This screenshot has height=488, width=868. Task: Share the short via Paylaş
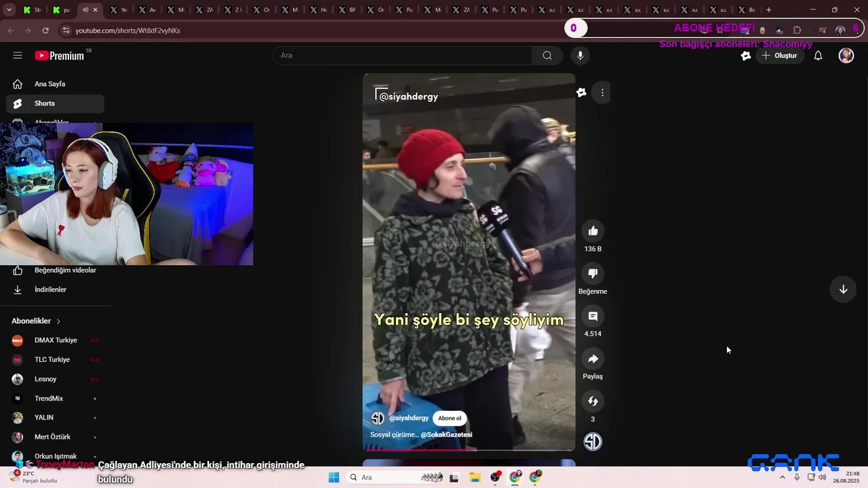593,359
